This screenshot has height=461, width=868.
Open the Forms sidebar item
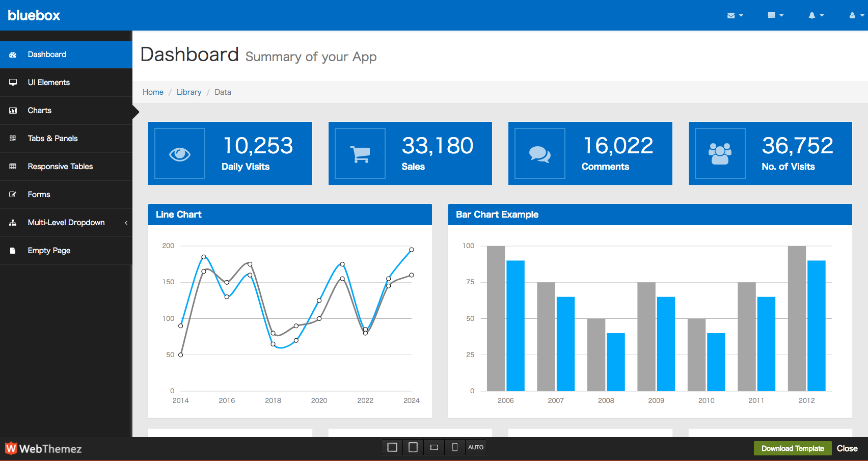point(39,195)
